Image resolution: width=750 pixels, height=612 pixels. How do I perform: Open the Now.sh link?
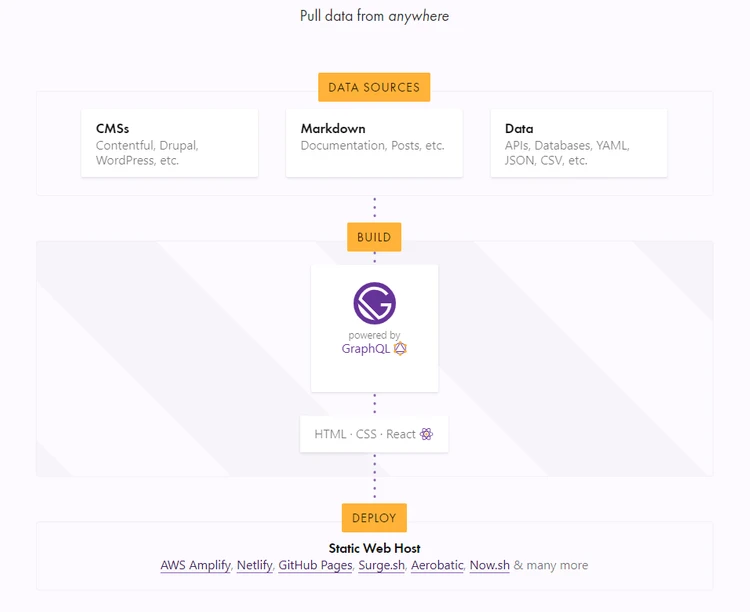click(489, 565)
